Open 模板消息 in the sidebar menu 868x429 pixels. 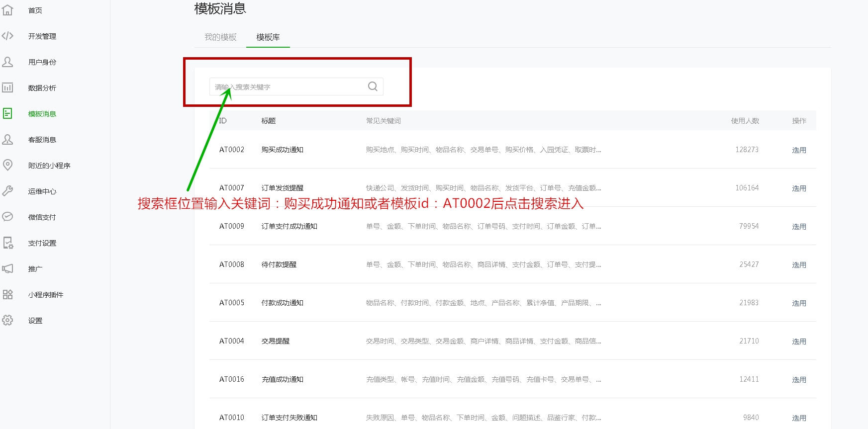(42, 114)
